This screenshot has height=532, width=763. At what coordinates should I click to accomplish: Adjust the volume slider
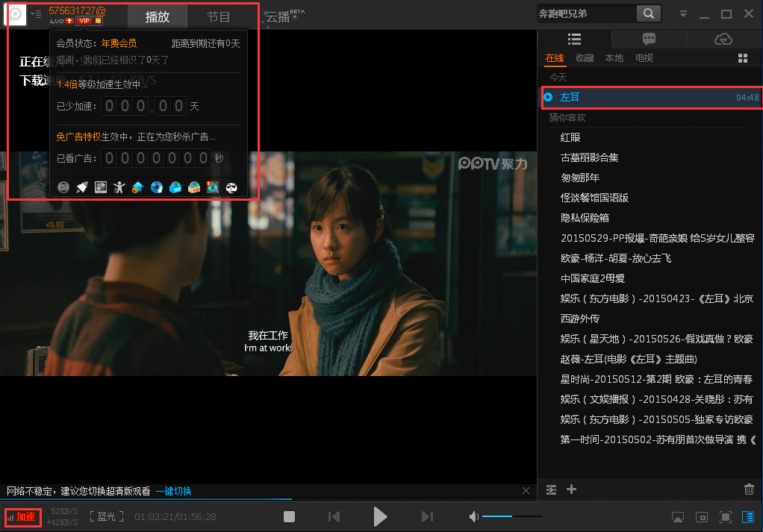(512, 516)
